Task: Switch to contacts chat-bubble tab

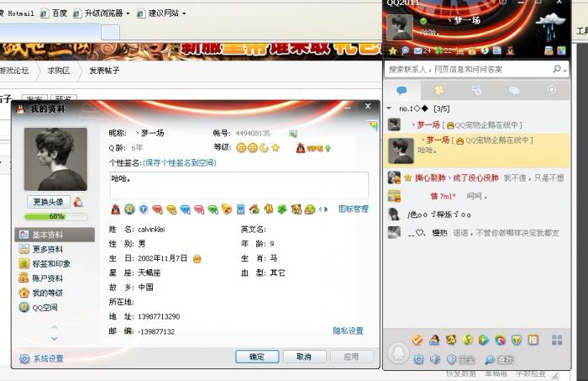Action: pyautogui.click(x=402, y=90)
